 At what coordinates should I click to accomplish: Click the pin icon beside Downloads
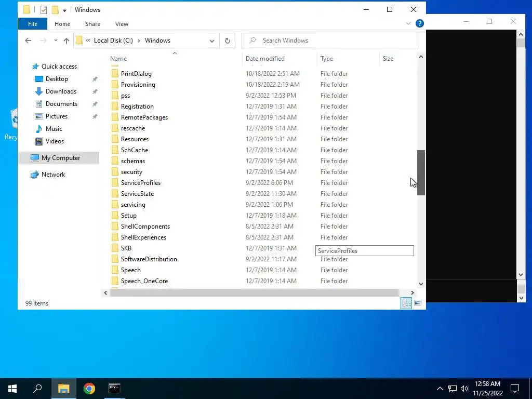pyautogui.click(x=95, y=91)
